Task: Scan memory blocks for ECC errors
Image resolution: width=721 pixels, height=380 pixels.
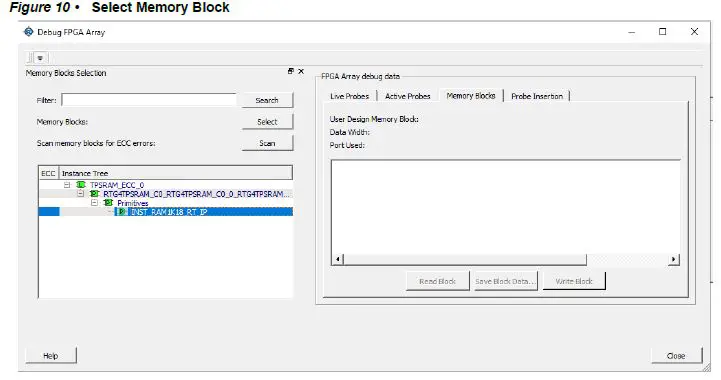Action: [267, 143]
